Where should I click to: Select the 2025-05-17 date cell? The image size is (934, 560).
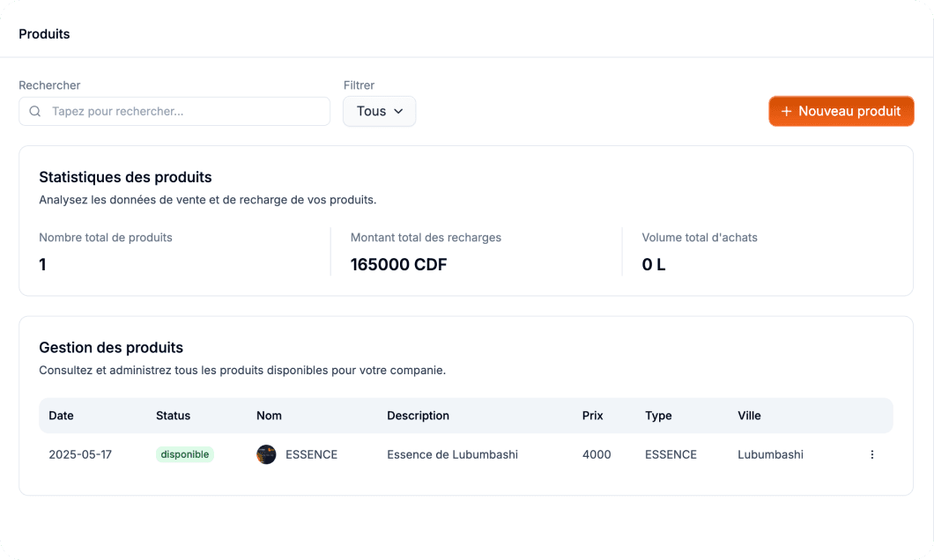coord(80,454)
